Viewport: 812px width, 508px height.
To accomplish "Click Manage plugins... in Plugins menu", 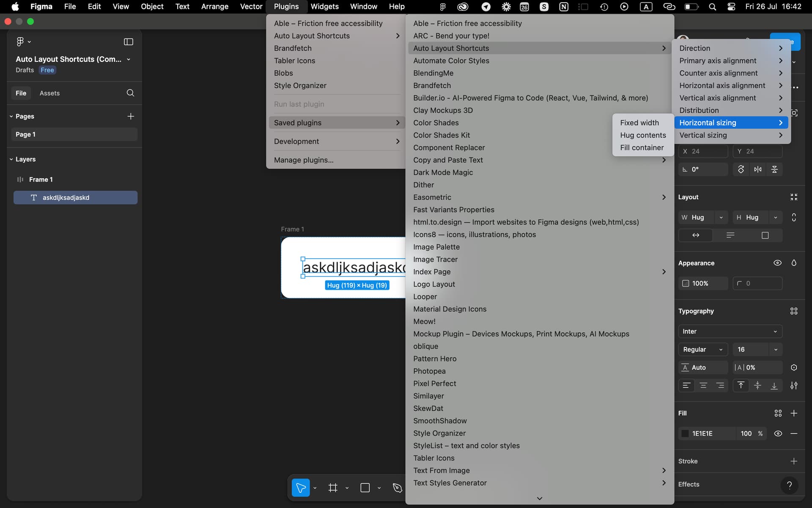I will click(x=304, y=160).
